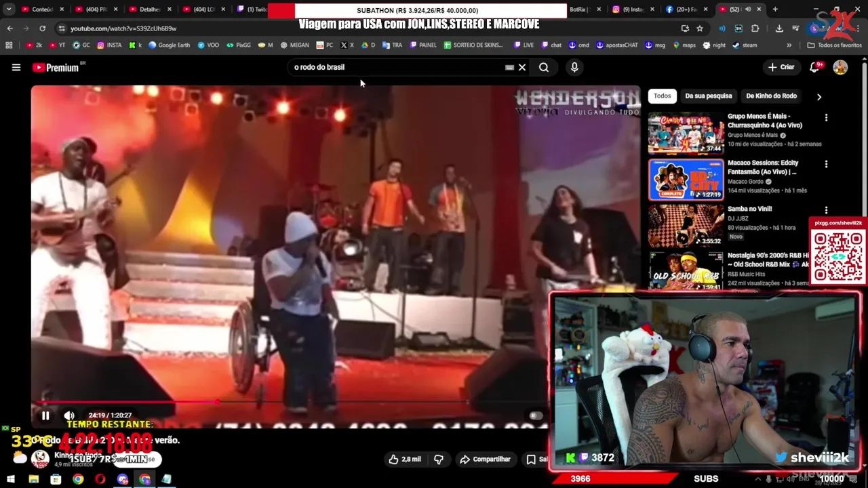Open options for Grupo Menos É Mais video
The height and width of the screenshot is (488, 868).
pyautogui.click(x=826, y=118)
